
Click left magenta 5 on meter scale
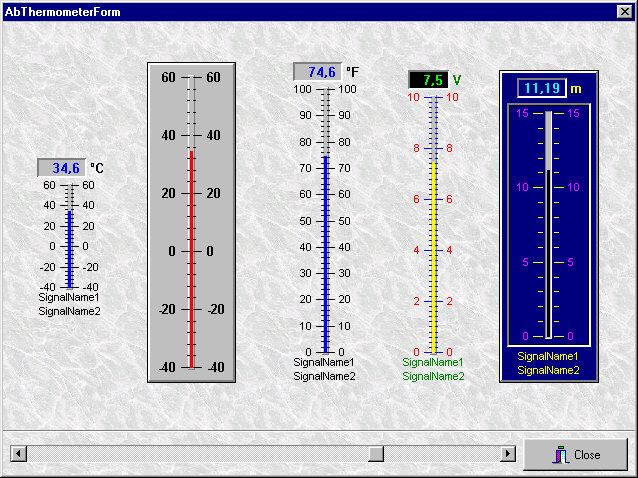click(525, 262)
